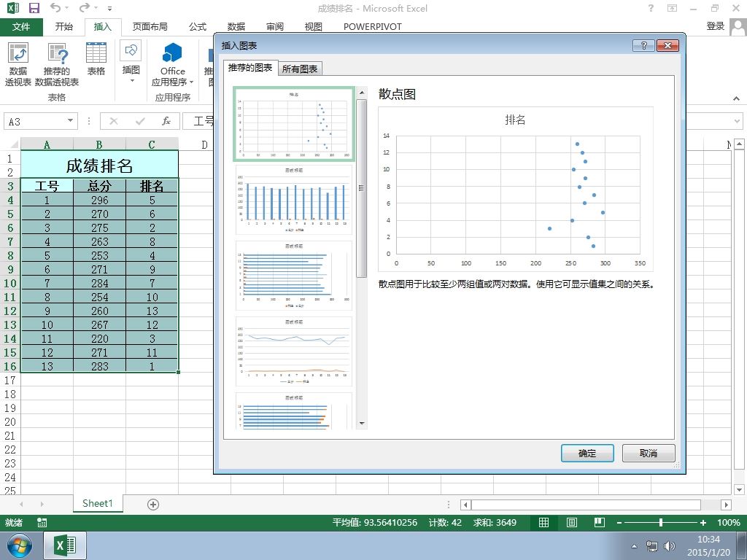
Task: Confirm the chart with the 确定 button
Action: click(587, 454)
